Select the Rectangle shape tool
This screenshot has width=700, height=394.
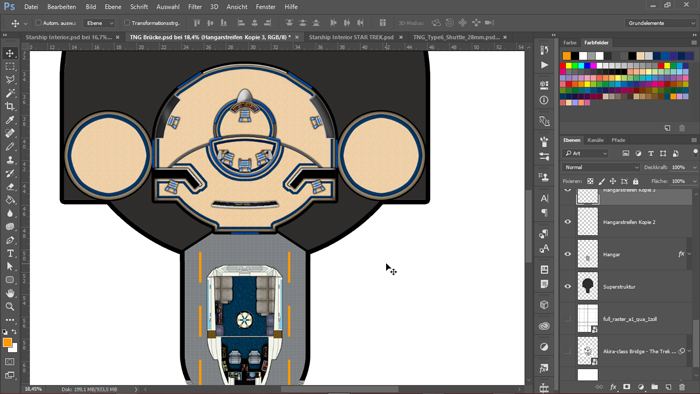10,280
